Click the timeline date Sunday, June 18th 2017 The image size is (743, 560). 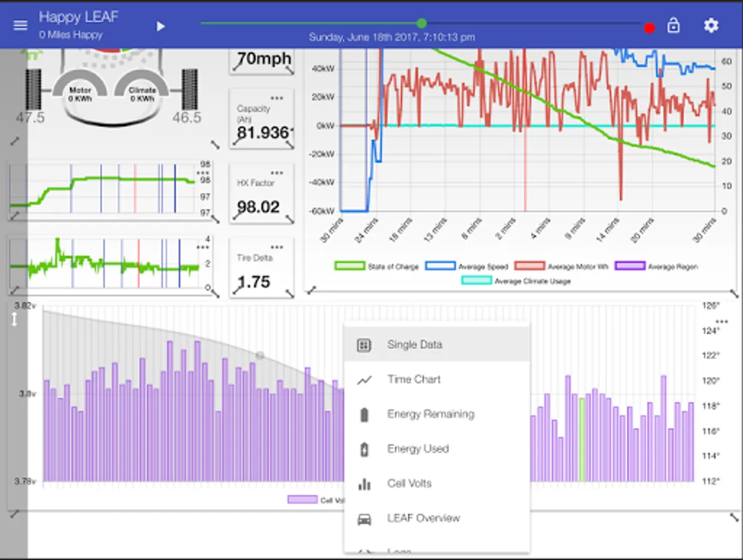coord(392,37)
